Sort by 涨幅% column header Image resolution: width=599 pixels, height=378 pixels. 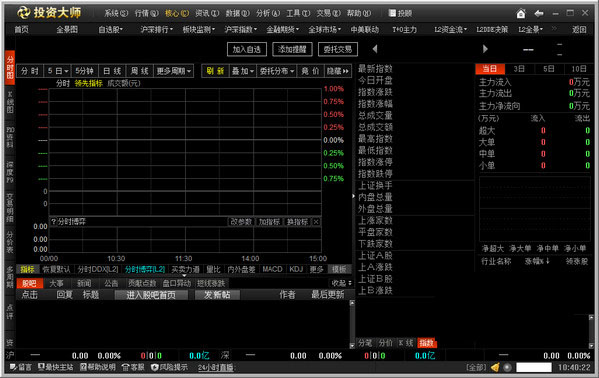click(537, 261)
